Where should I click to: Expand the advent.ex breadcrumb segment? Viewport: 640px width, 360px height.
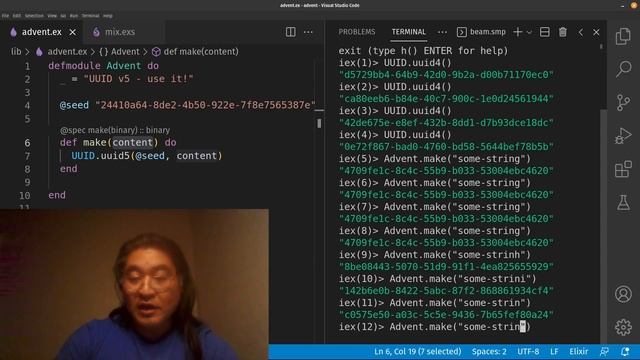(x=67, y=52)
